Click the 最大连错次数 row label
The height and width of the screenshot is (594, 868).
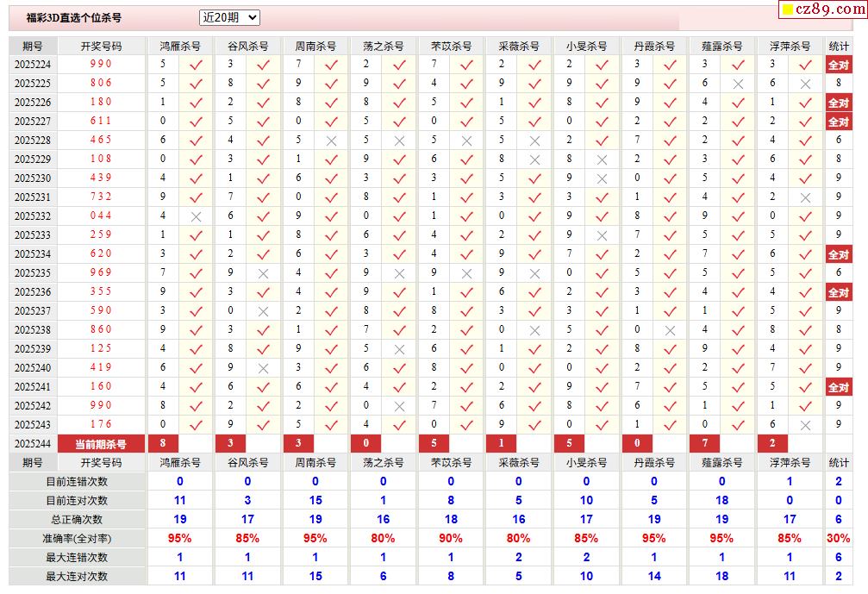(x=77, y=558)
